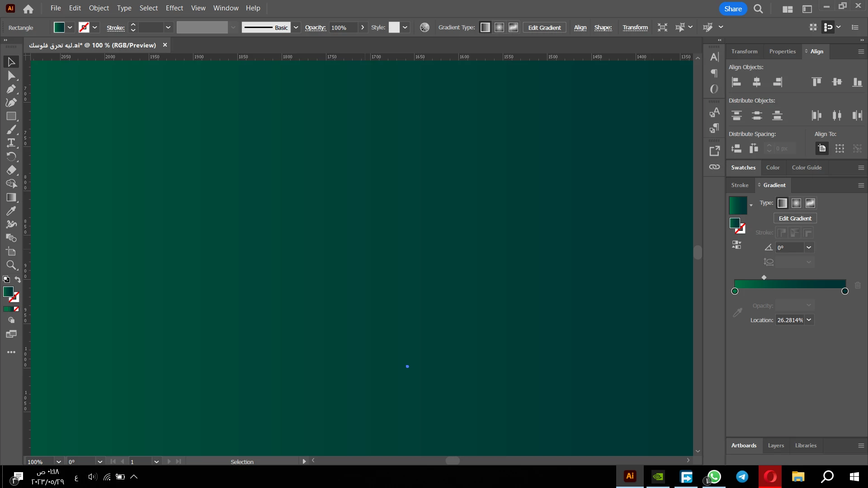Screen dimensions: 868x488
Task: Open the zoom level dropdown at 100%
Action: click(x=58, y=462)
